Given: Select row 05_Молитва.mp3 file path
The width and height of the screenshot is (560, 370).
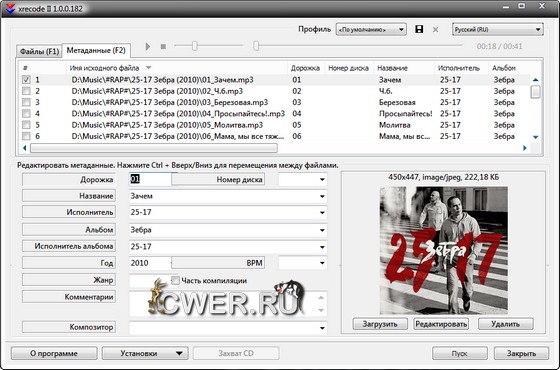Looking at the screenshot, I should coord(167,125).
